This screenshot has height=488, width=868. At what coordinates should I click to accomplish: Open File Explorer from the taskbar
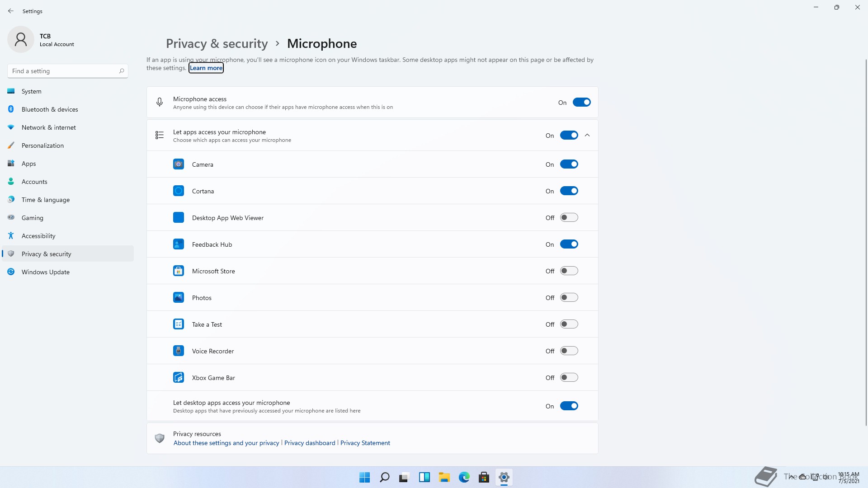coord(444,477)
